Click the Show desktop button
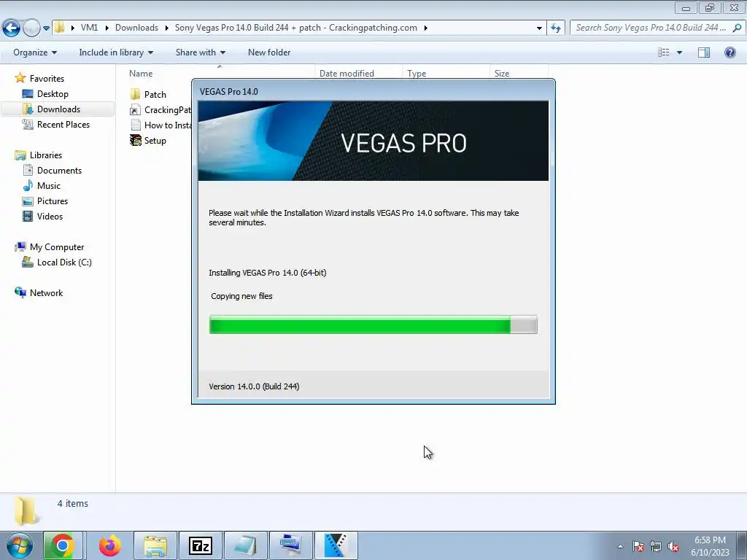Viewport: 747px width, 560px height. 741,545
